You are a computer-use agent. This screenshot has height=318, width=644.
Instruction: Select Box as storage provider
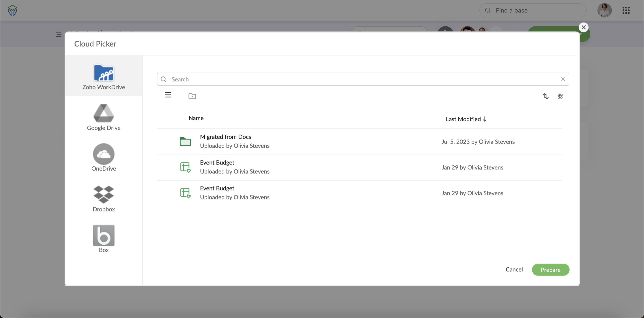[104, 239]
